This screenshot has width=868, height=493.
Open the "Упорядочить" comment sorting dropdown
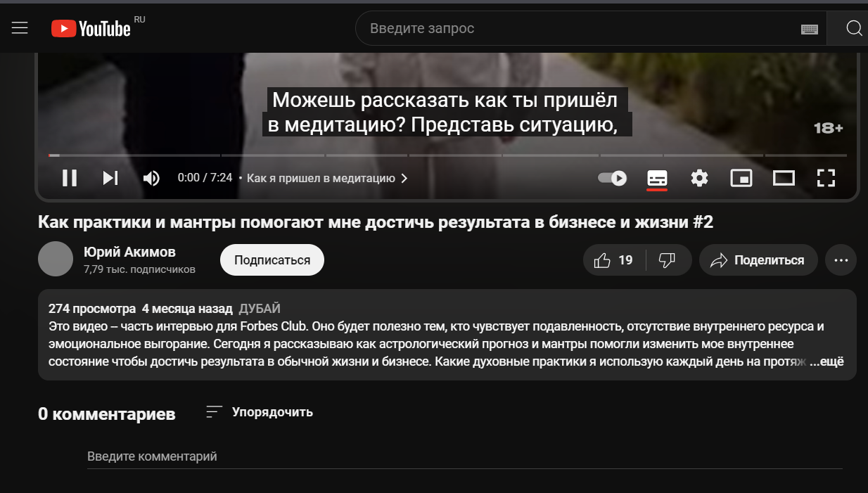(x=260, y=412)
